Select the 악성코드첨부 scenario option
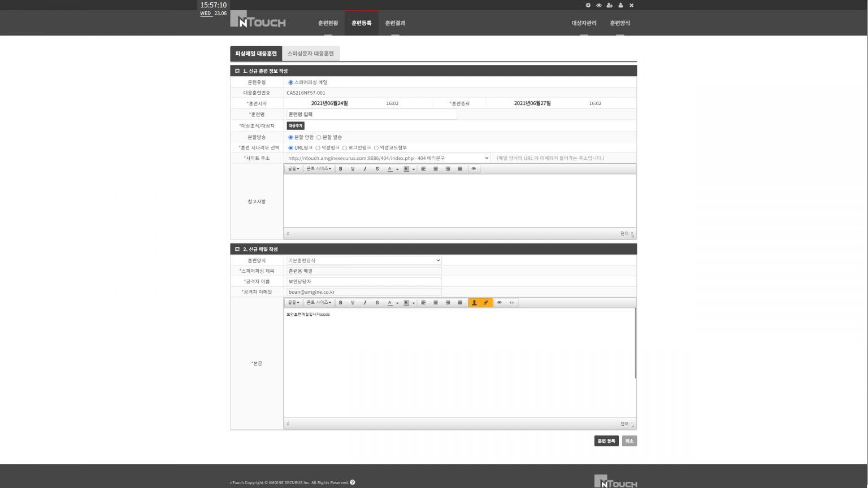Image resolution: width=868 pixels, height=488 pixels. pos(376,148)
